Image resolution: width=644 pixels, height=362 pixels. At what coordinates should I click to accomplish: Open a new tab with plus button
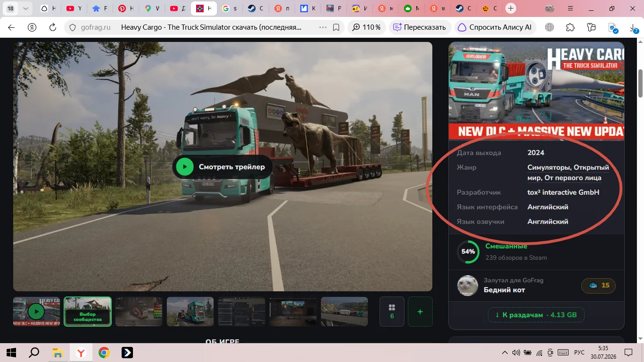(511, 8)
